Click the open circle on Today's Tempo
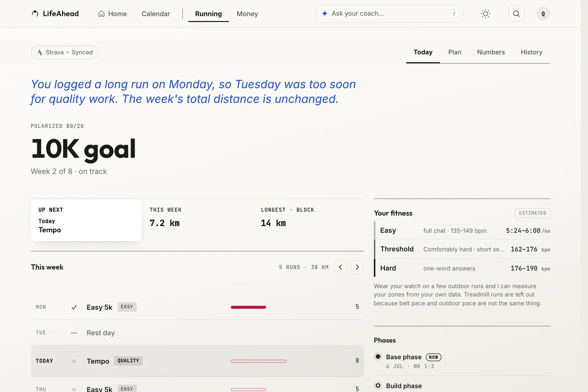Viewport: 588px width, 392px height. (x=74, y=361)
